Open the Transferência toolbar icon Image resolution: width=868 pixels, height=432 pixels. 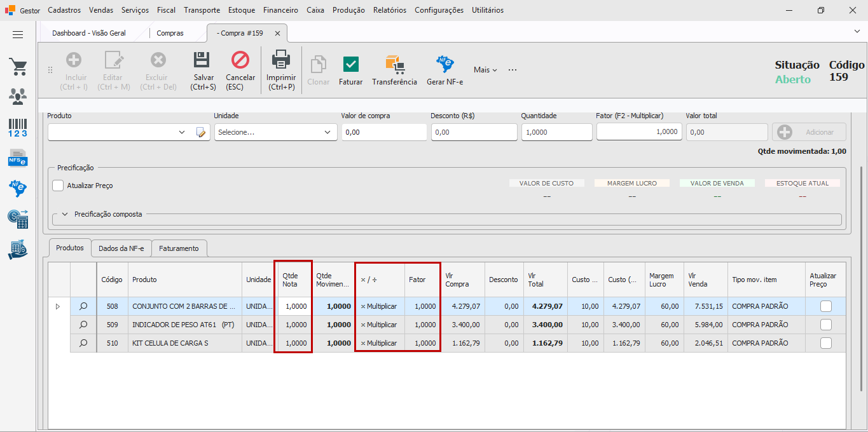coord(394,64)
